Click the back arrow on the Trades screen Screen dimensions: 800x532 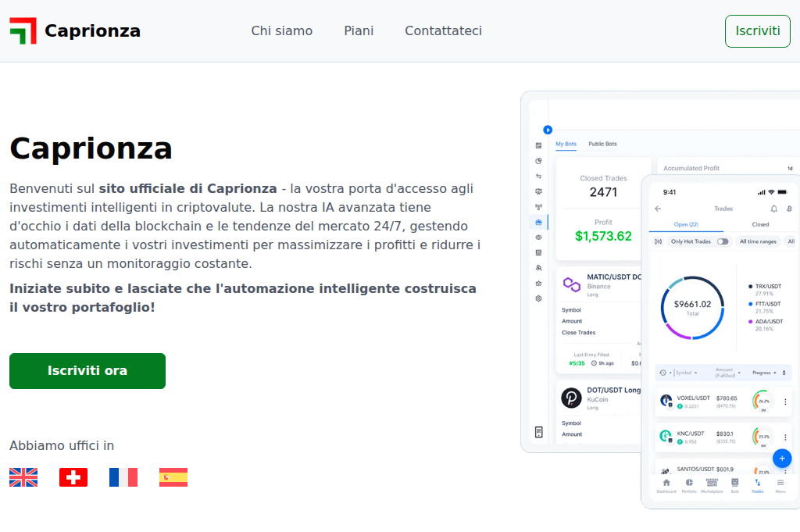coord(658,209)
